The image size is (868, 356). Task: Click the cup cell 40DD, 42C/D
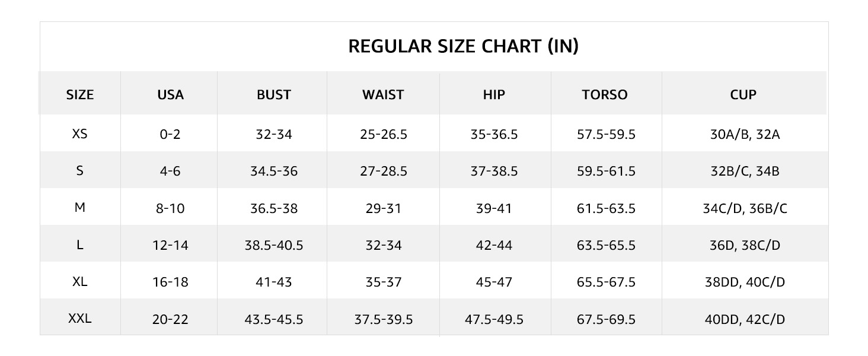coord(745,319)
